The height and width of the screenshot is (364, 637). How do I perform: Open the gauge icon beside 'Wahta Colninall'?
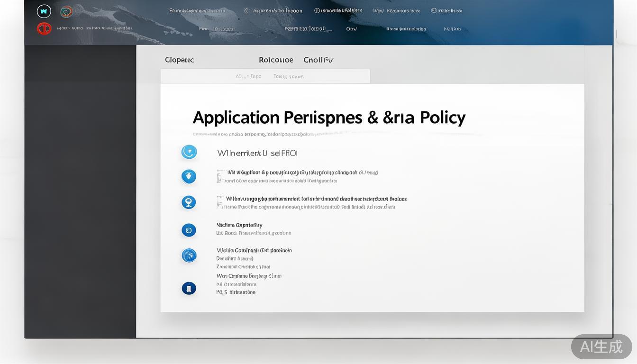tap(189, 255)
